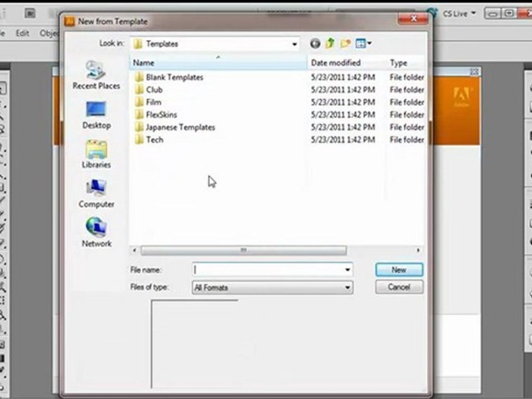Open the Edit menu in Illustrator

tap(22, 33)
